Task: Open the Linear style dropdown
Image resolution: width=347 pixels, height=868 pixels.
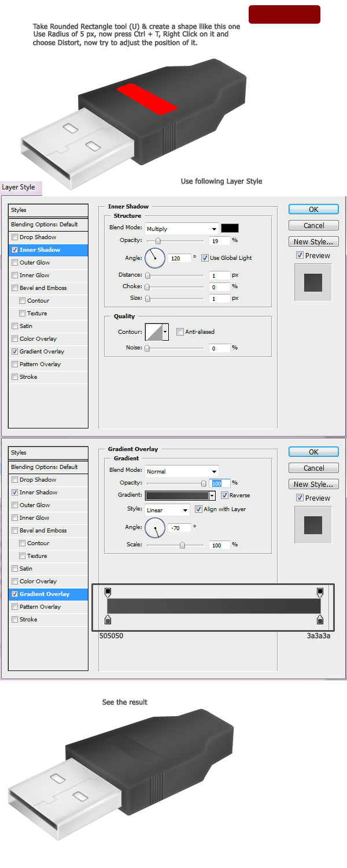Action: 167,510
